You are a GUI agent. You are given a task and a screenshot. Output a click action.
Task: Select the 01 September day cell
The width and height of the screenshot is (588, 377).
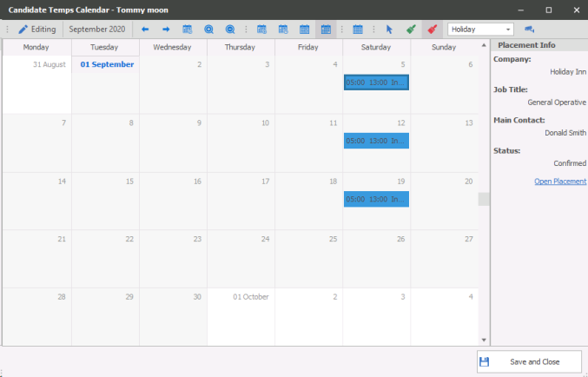click(105, 85)
